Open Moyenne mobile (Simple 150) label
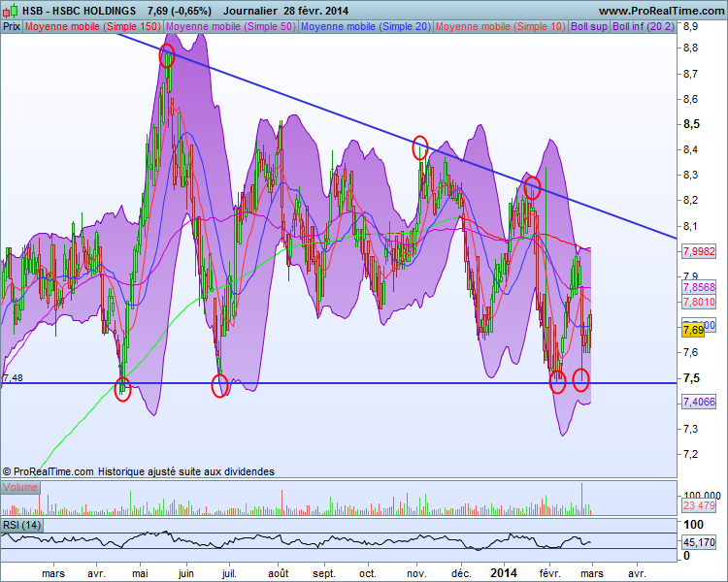The width and height of the screenshot is (728, 582). [x=93, y=26]
